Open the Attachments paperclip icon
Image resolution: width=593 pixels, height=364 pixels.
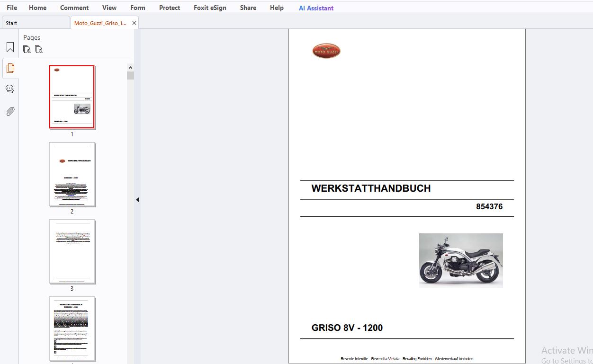[10, 111]
